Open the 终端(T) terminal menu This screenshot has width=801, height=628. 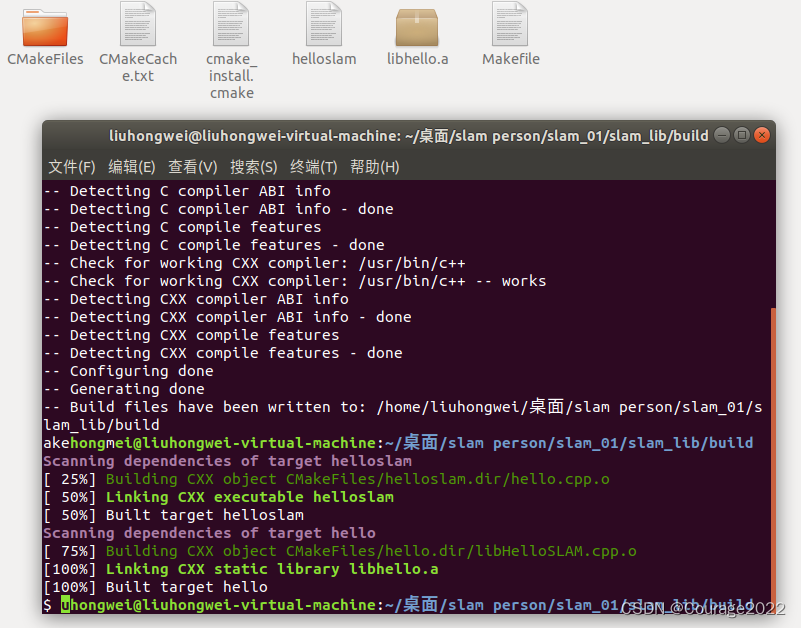click(314, 167)
